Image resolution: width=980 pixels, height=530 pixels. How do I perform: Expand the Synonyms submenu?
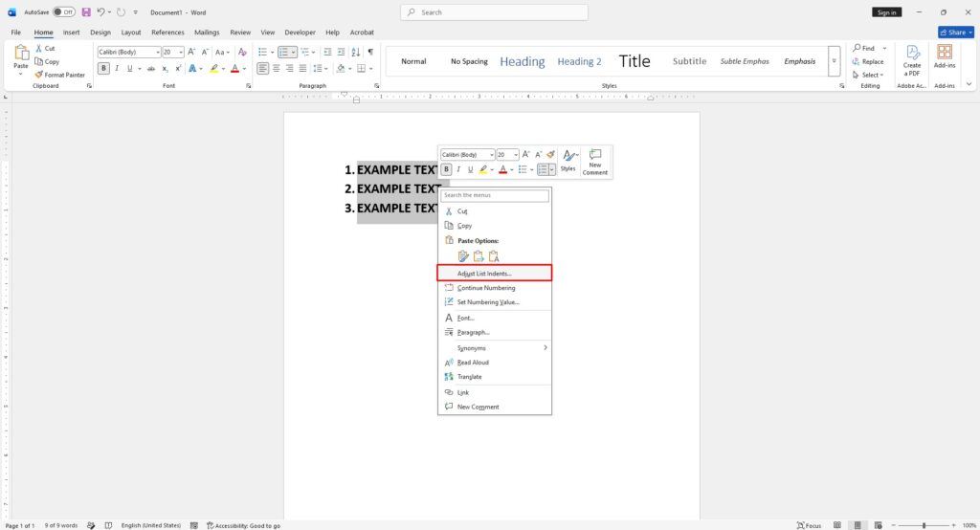coord(495,347)
